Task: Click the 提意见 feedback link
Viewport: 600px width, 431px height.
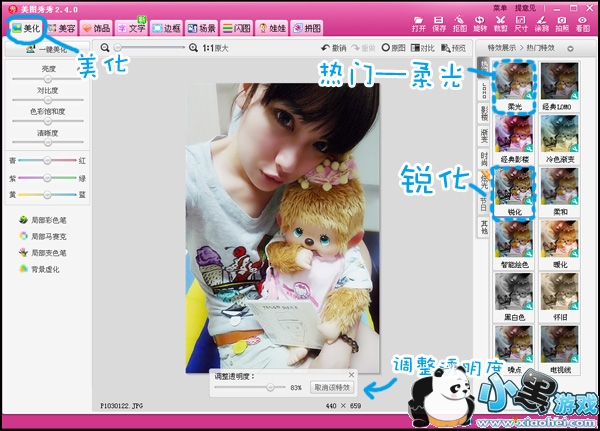Action: 525,8
